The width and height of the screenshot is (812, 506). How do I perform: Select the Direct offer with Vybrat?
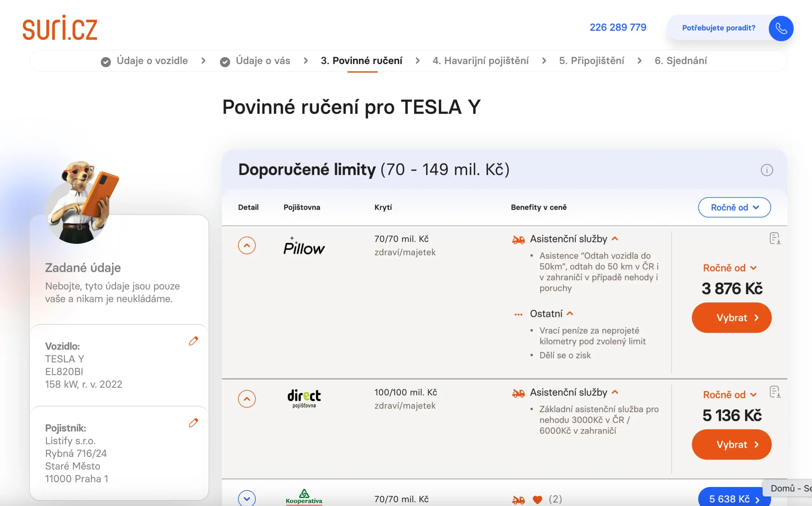coord(731,444)
